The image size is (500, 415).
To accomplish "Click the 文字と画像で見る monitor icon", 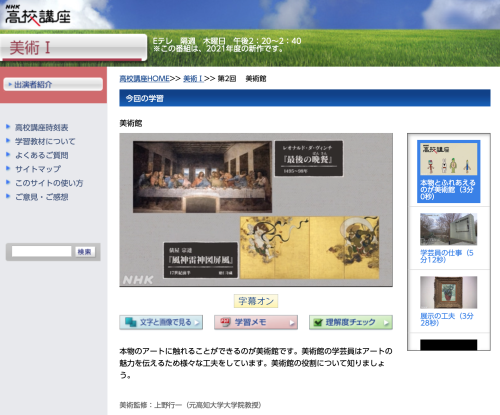I will (130, 322).
